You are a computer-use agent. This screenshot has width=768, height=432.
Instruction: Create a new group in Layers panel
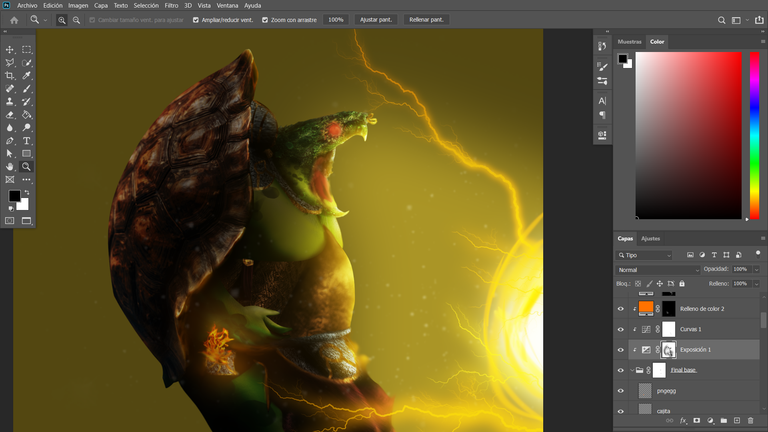[723, 421]
